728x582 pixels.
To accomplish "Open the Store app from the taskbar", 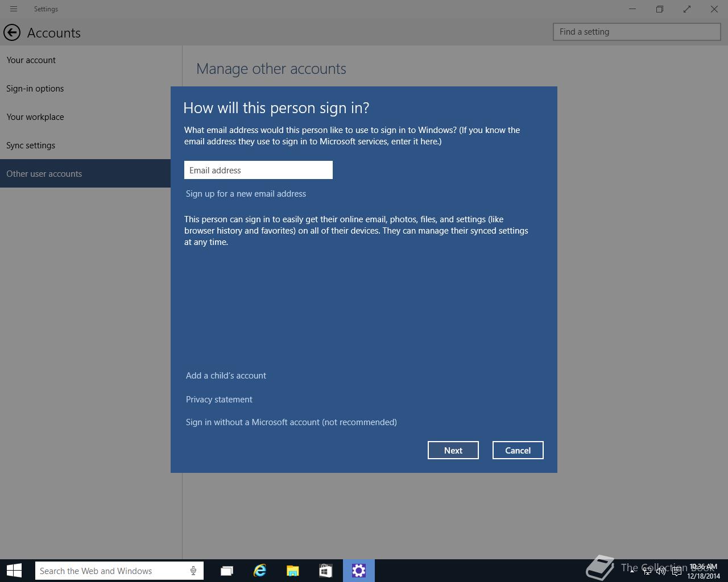I will tap(326, 571).
